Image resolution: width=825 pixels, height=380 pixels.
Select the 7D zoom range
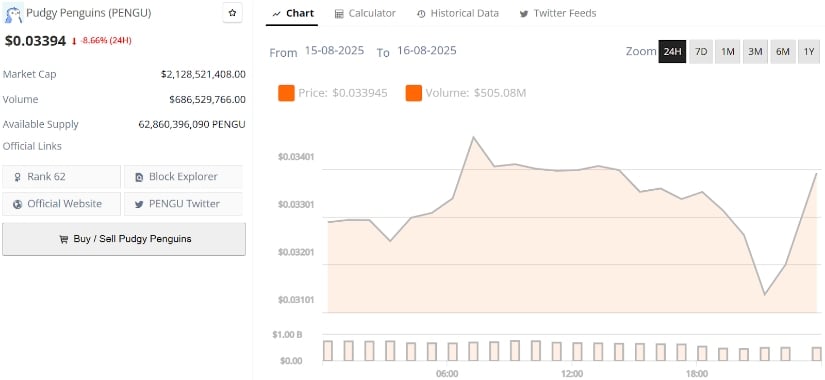(701, 52)
